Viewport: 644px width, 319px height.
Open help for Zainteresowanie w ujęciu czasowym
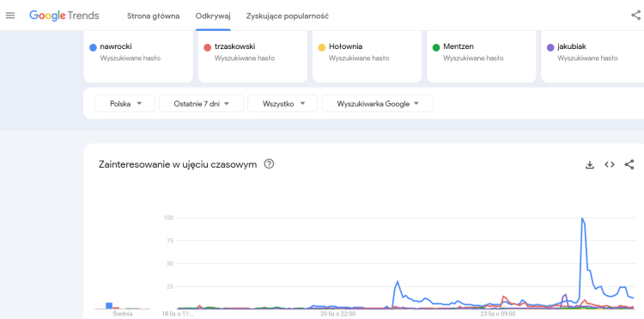point(269,164)
